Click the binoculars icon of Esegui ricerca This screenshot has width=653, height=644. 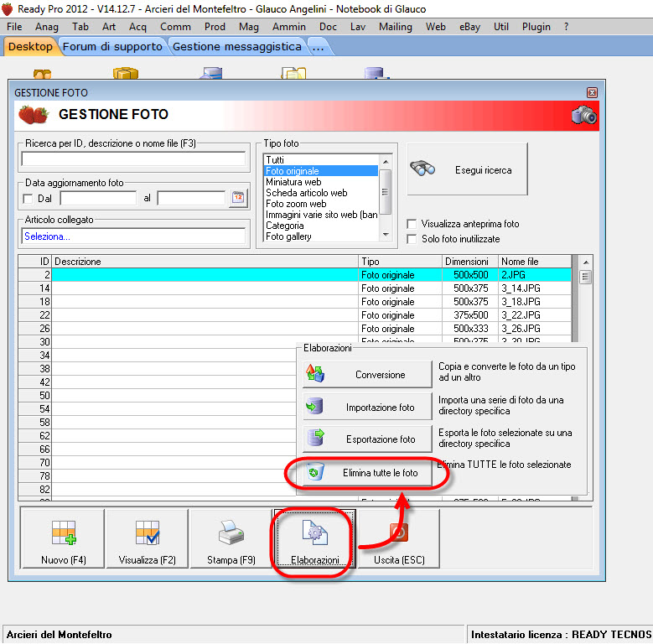(422, 169)
